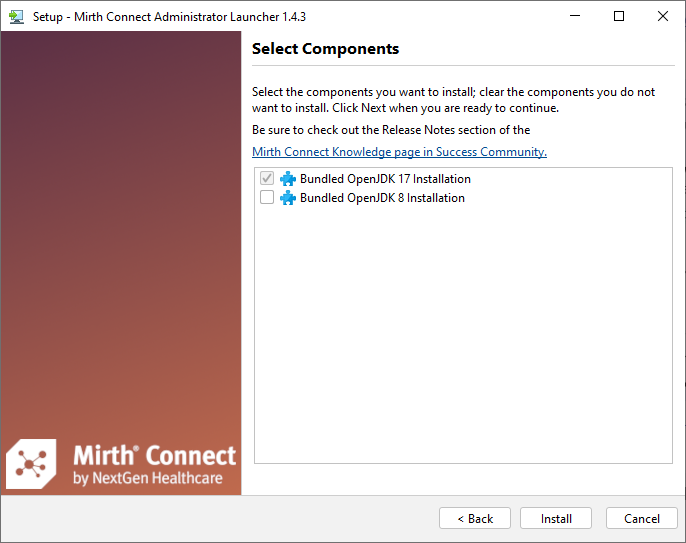Click the 'Select Components' heading
The height and width of the screenshot is (543, 686).
pyautogui.click(x=326, y=49)
